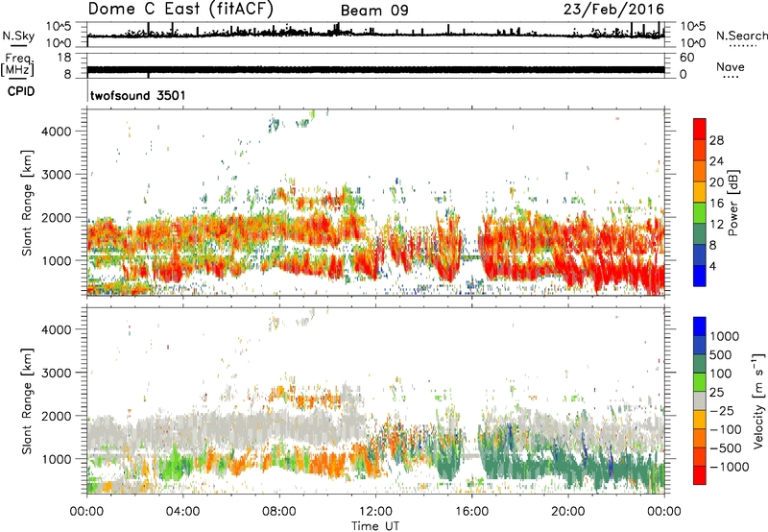Click the "Power [dB]" color bar title
Image resolution: width=768 pixels, height=532 pixels.
[732, 203]
